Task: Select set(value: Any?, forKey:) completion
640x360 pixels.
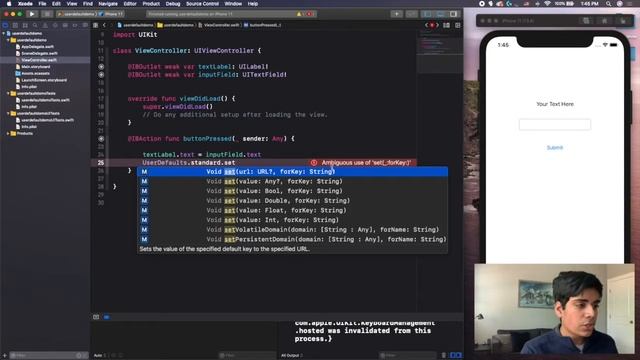Action: pos(292,181)
